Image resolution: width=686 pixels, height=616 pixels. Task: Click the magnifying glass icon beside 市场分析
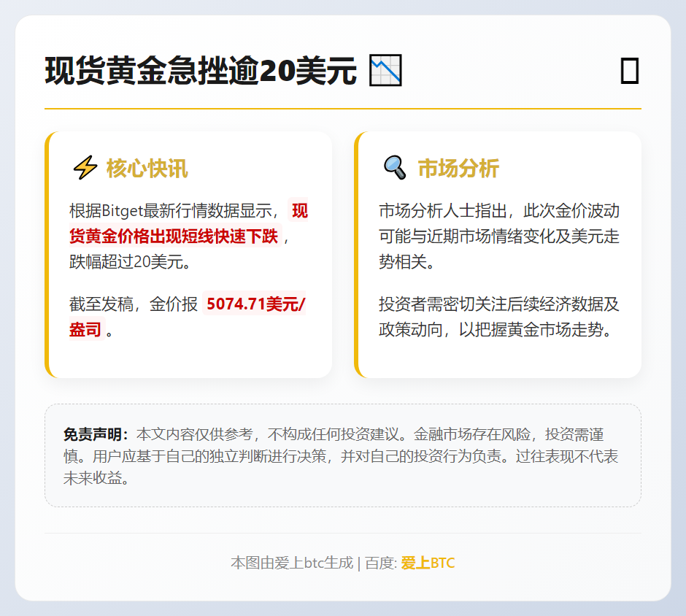pyautogui.click(x=395, y=168)
